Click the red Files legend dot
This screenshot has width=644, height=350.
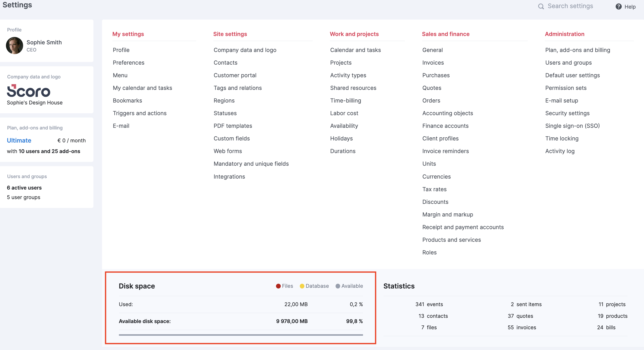point(278,286)
